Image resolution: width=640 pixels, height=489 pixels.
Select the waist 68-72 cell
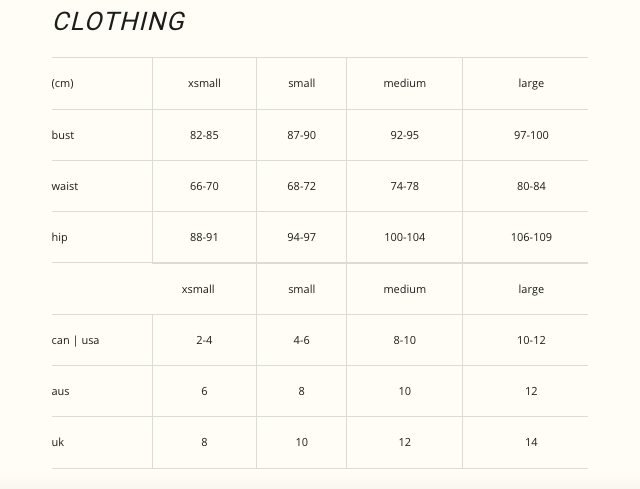tap(301, 186)
